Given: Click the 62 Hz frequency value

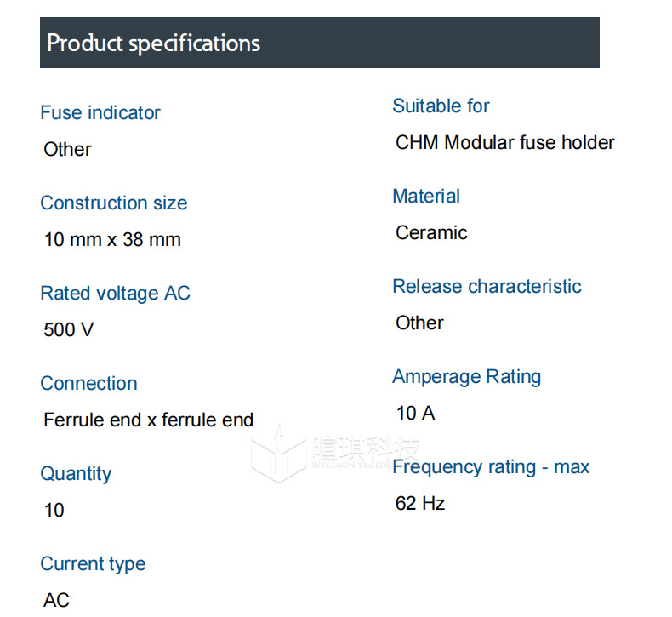Looking at the screenshot, I should [420, 503].
